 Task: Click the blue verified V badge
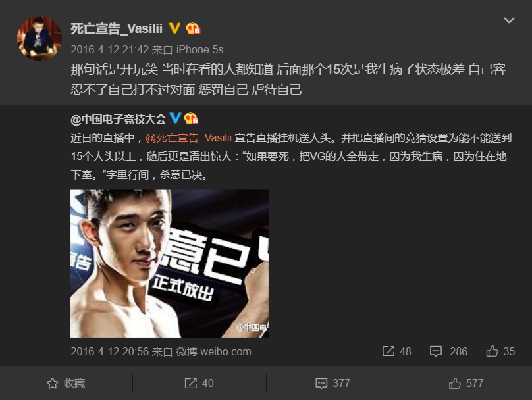175,118
